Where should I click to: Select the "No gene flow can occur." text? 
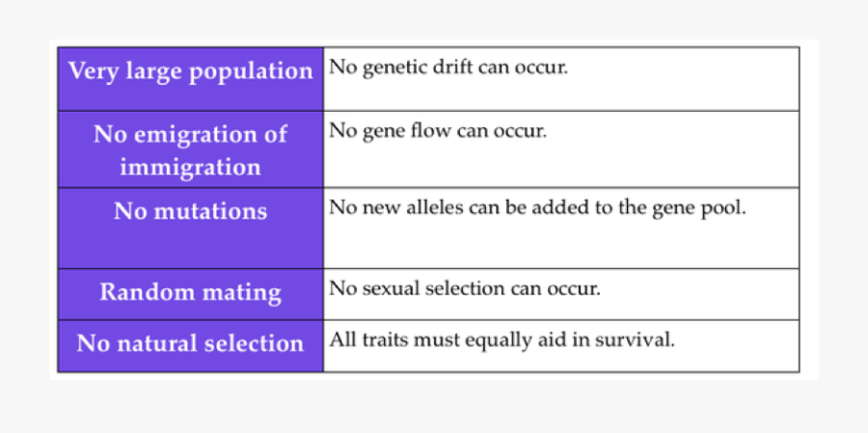(438, 130)
